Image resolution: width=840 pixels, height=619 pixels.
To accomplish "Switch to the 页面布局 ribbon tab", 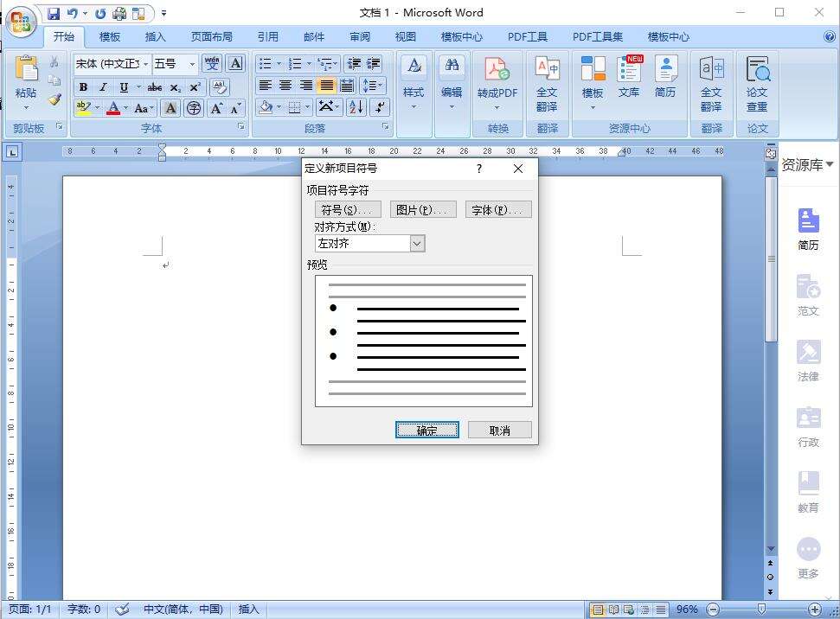I will click(x=211, y=37).
